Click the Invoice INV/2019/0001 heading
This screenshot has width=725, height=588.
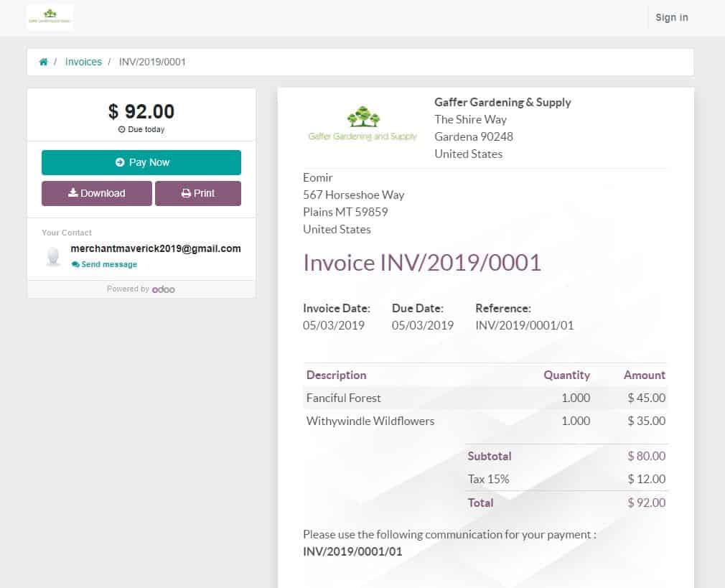point(421,263)
